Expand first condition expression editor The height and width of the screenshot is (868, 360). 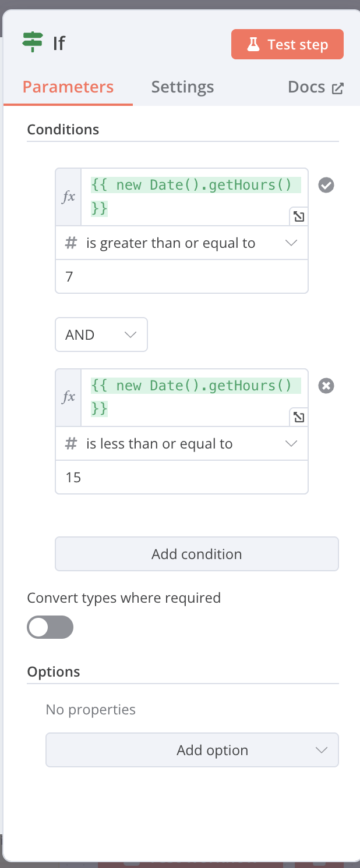tap(298, 217)
